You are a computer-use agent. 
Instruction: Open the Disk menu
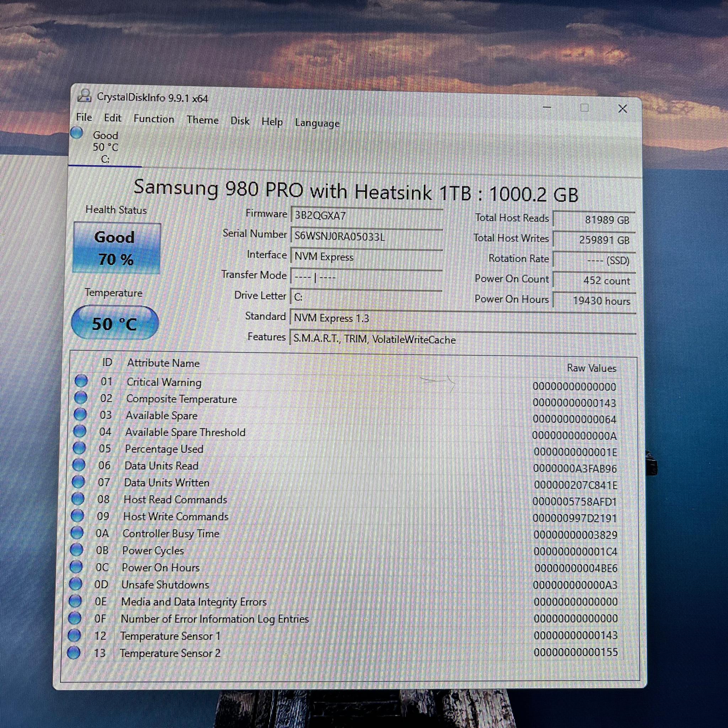click(x=240, y=121)
